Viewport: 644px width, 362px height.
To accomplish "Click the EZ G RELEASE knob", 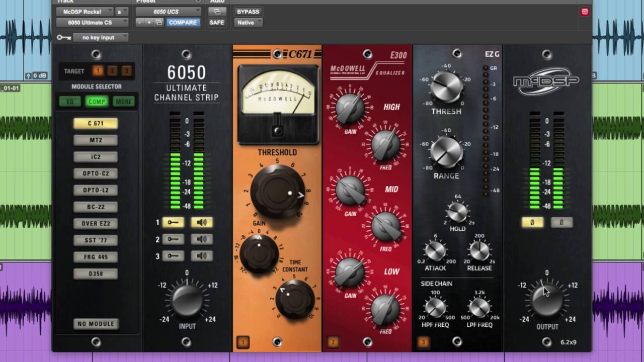I will pos(479,251).
